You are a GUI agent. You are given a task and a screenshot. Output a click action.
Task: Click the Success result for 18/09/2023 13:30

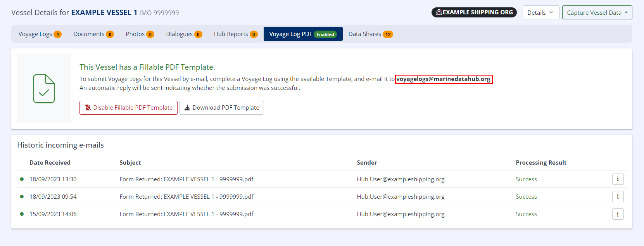pos(526,179)
